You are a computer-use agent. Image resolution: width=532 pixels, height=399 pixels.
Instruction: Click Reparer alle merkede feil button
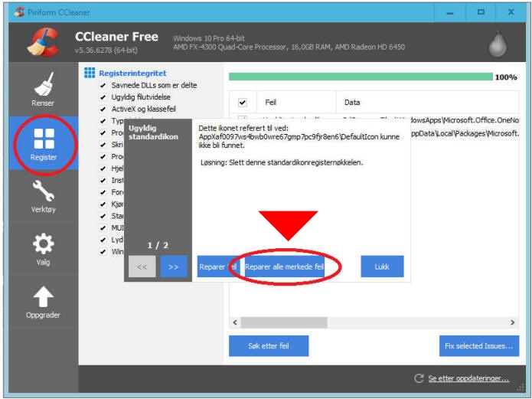tap(284, 267)
